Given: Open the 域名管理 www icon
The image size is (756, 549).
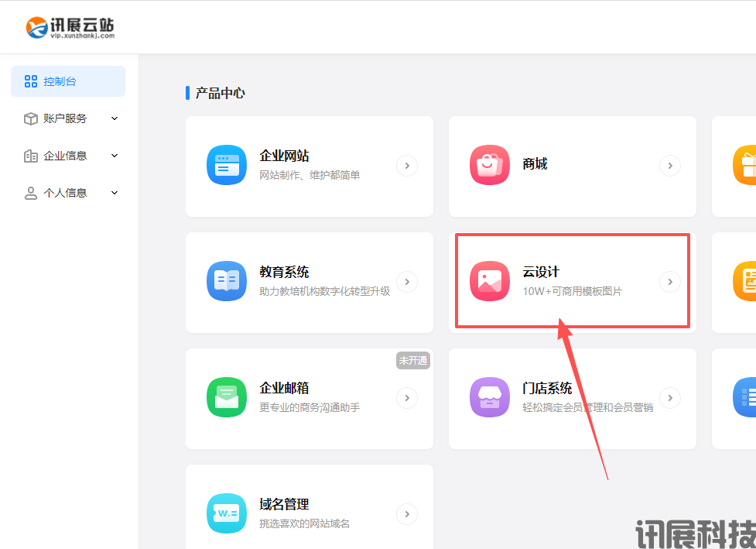Looking at the screenshot, I should (226, 513).
